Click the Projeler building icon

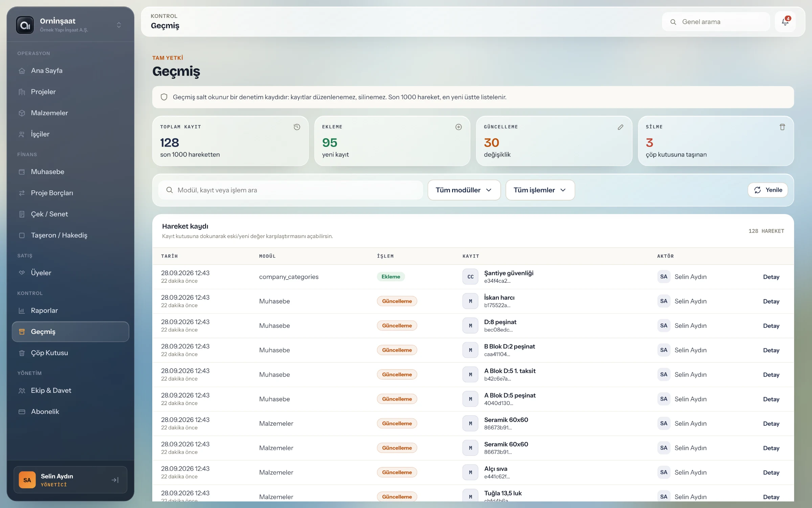pyautogui.click(x=22, y=92)
